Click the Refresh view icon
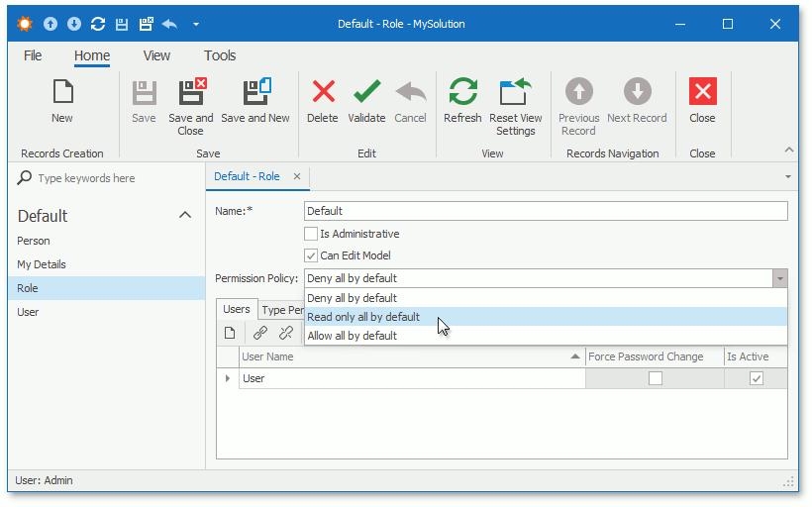Viewport: 812px width, 507px height. click(462, 93)
